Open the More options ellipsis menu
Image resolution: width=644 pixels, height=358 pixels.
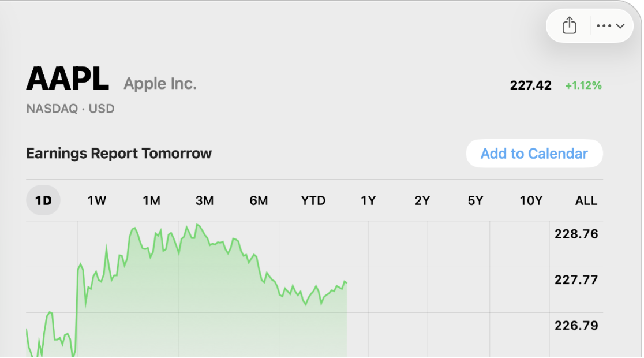[x=611, y=25]
